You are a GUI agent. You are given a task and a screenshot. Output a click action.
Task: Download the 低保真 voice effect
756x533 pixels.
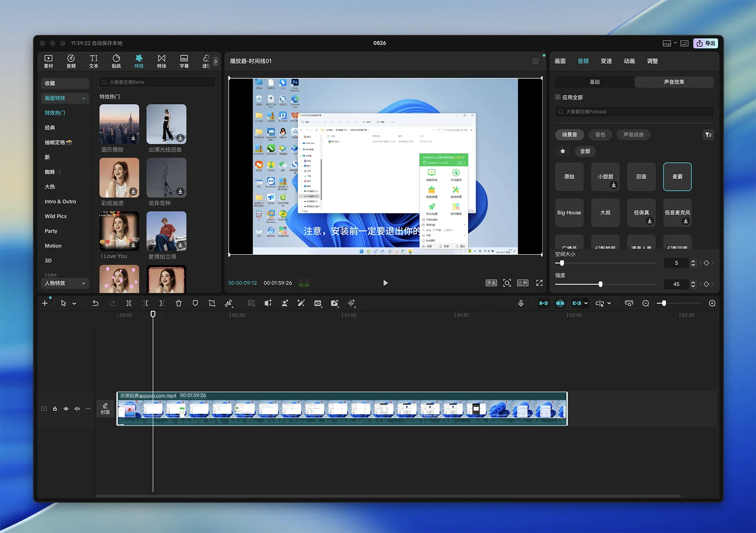650,221
